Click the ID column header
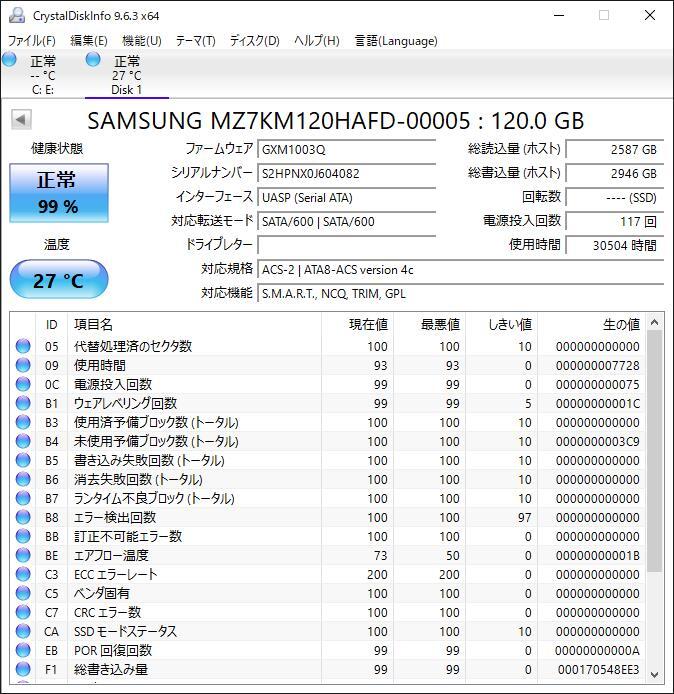 pyautogui.click(x=51, y=324)
